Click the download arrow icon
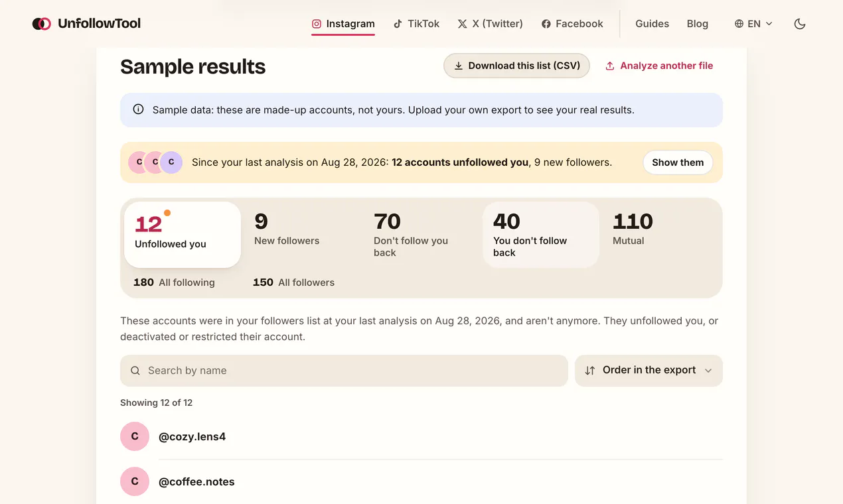Screen dimensions: 843x504 click(458, 66)
